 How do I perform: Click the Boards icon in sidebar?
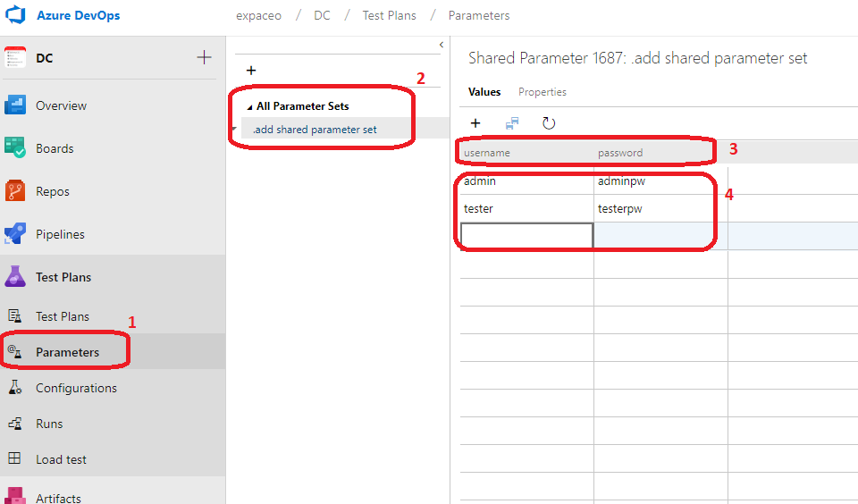tap(15, 147)
